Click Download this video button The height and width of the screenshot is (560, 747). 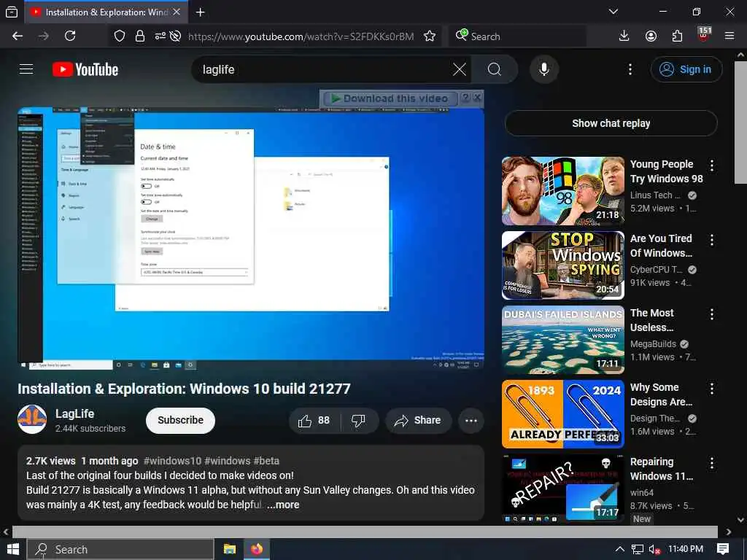390,98
